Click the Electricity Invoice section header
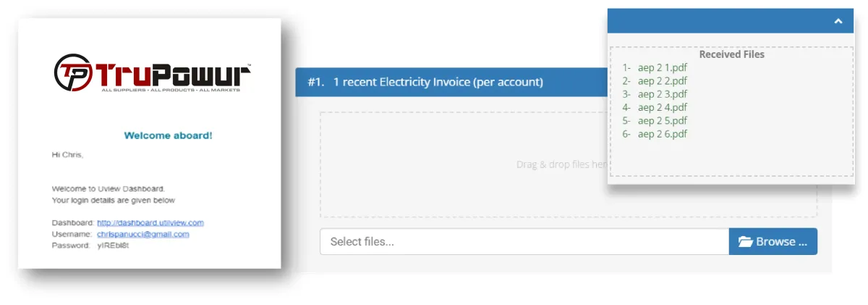868x305 pixels. coord(438,83)
